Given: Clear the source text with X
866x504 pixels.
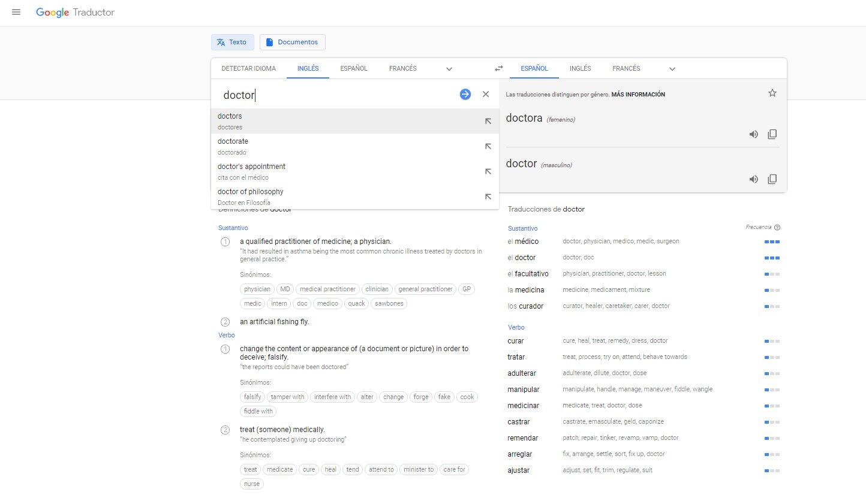Looking at the screenshot, I should [x=486, y=94].
